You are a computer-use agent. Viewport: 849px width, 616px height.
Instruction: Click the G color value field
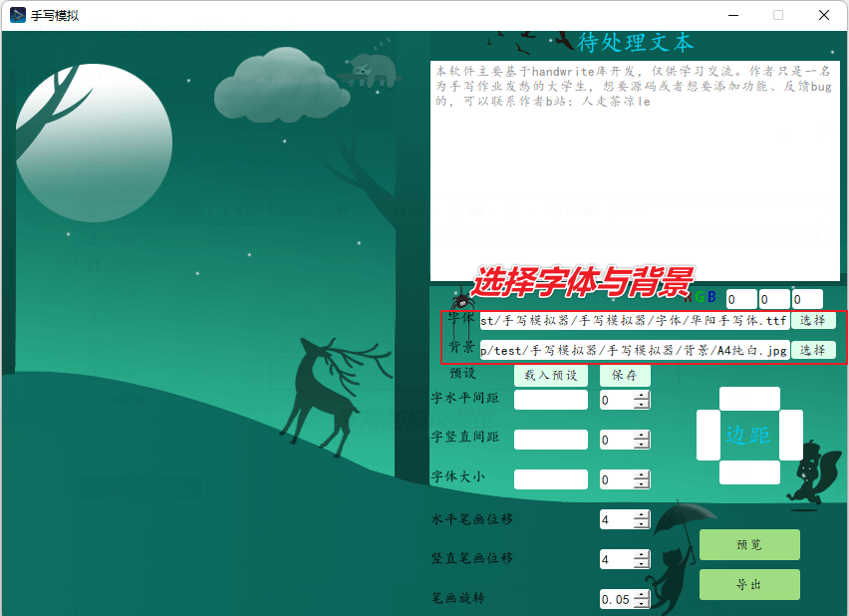[773, 298]
